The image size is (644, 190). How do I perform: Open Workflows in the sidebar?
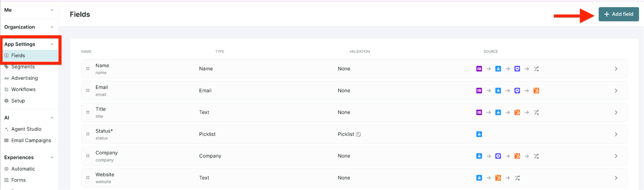23,89
